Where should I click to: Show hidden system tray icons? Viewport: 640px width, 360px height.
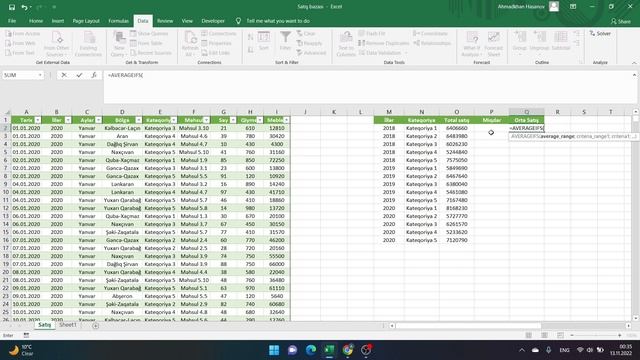tap(522, 350)
